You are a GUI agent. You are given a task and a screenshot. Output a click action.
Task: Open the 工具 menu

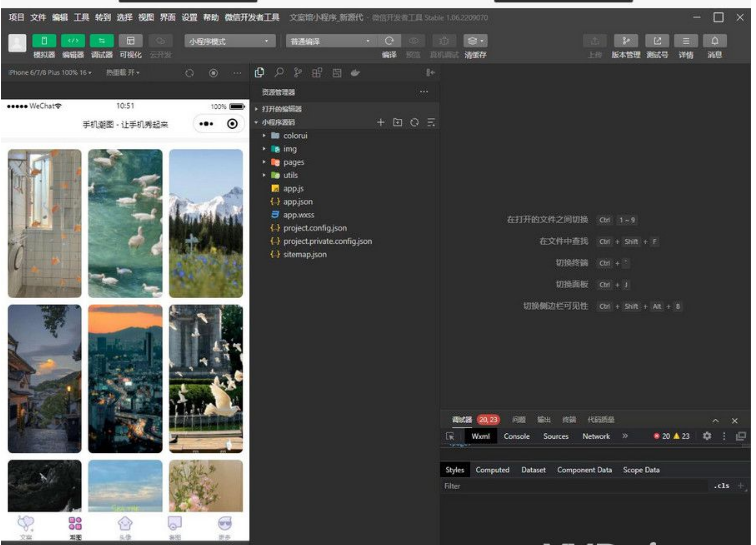coord(81,17)
